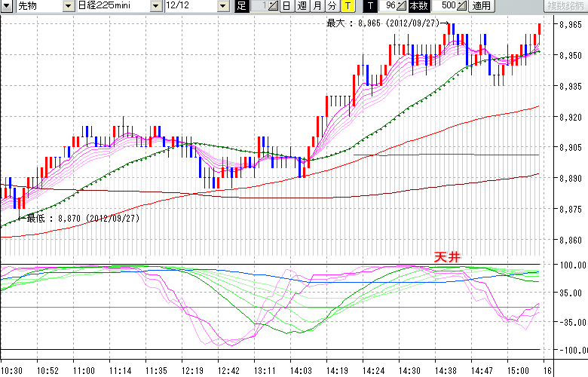Open the 12/12 contract month dropdown
This screenshot has width=588, height=377.
[222, 6]
